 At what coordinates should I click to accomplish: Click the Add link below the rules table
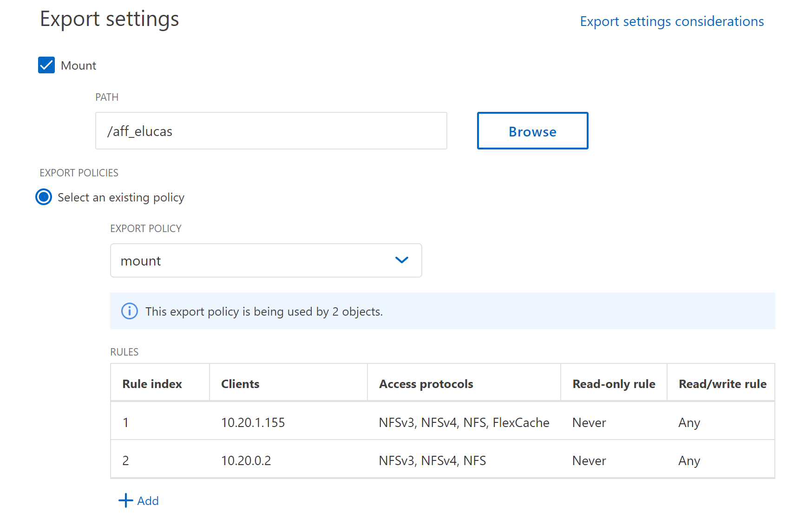(x=148, y=501)
